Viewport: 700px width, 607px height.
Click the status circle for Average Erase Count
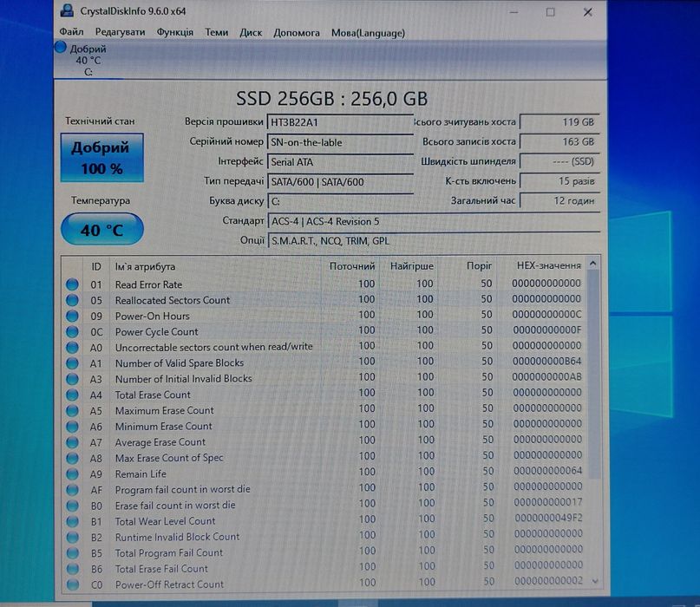pyautogui.click(x=72, y=442)
